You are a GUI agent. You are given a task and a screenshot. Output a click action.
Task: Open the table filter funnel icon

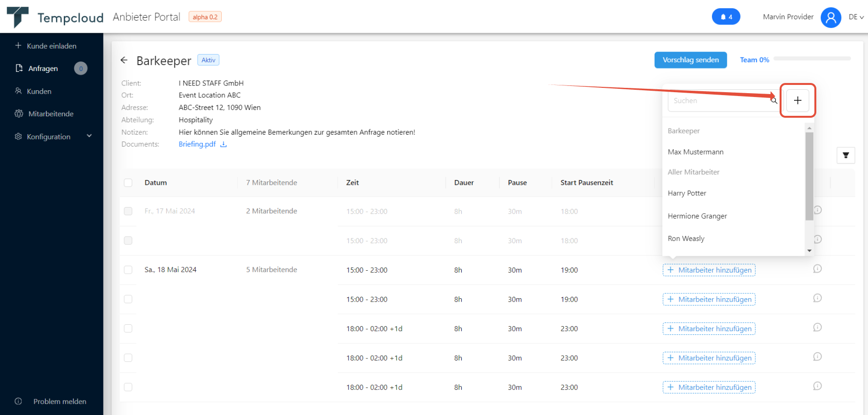846,155
